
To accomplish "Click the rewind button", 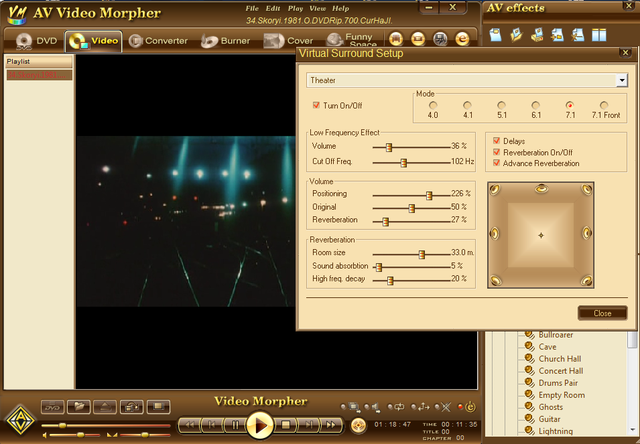I will tap(190, 425).
